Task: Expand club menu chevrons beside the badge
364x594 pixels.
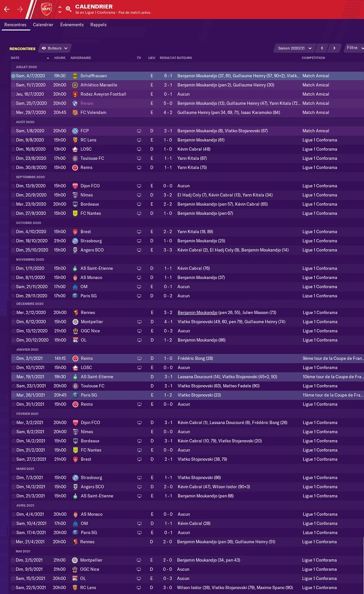Action: point(60,9)
